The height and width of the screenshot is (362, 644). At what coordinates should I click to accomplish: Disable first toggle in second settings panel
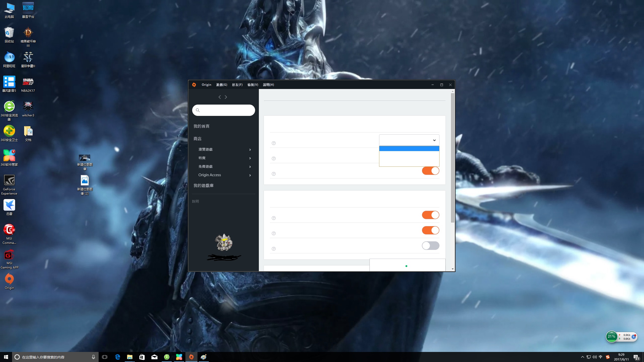pos(430,215)
